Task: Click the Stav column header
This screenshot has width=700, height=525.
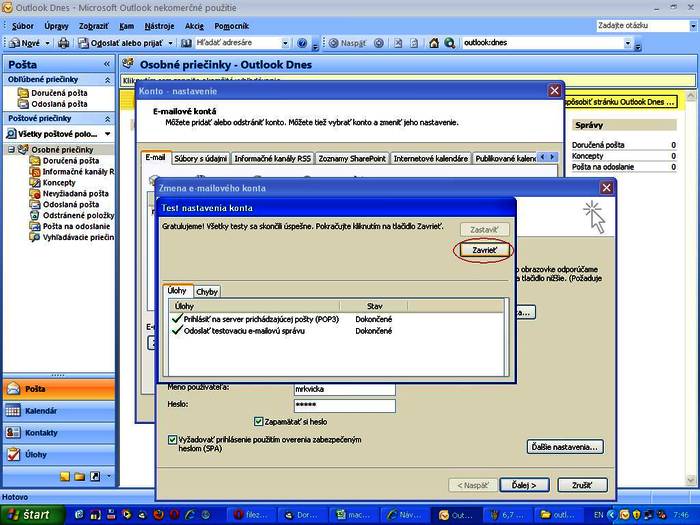Action: [374, 306]
